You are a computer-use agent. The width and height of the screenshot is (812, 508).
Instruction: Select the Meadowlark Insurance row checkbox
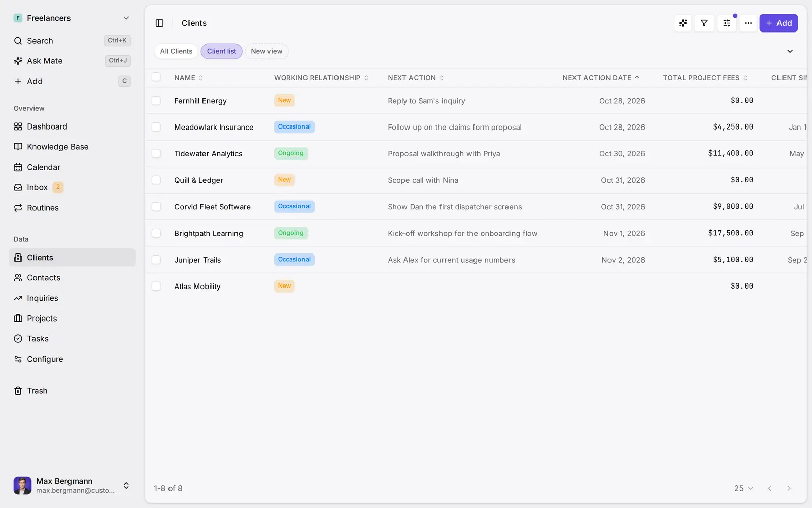pos(156,127)
